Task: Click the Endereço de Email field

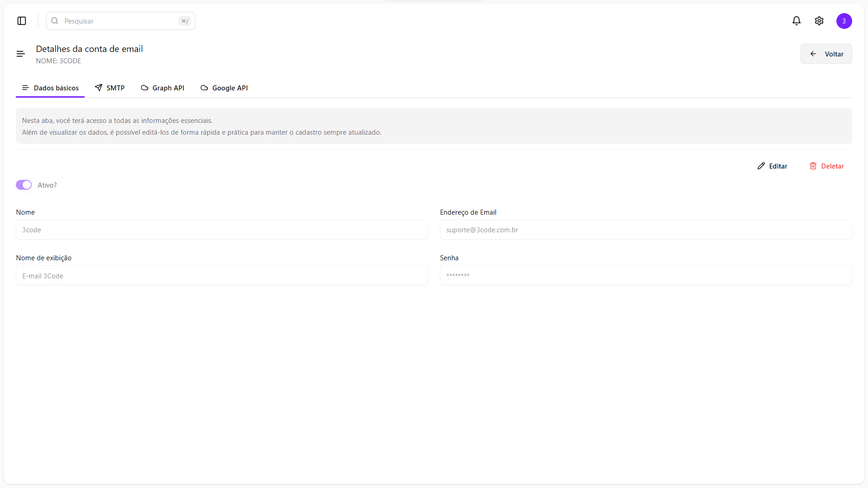Action: [646, 230]
